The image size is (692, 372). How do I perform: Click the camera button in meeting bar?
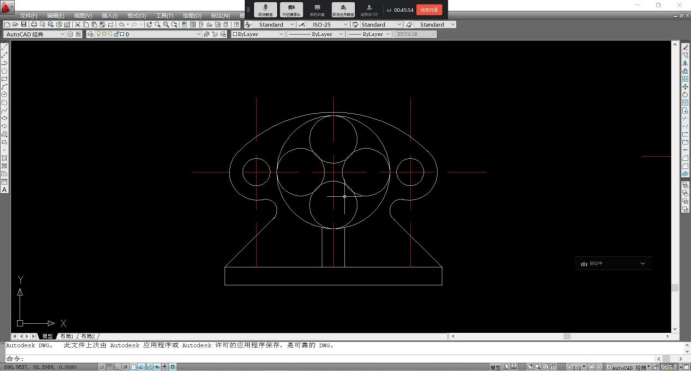tap(291, 9)
